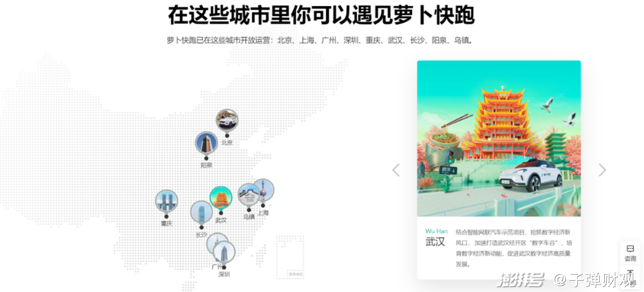Click the 咨询 label in the side widget
Viewport: 644px width, 292px height.
click(630, 259)
